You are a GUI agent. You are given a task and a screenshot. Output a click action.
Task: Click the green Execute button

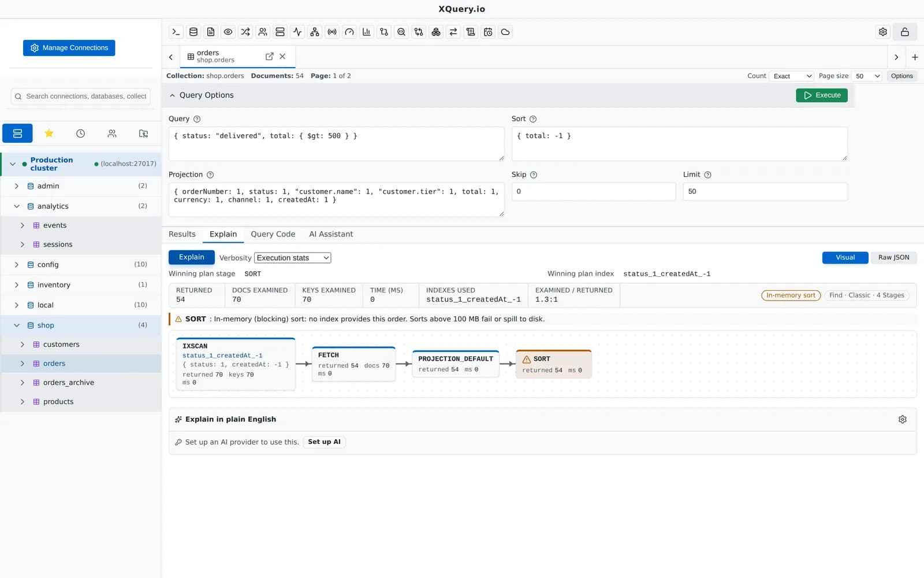pos(821,95)
